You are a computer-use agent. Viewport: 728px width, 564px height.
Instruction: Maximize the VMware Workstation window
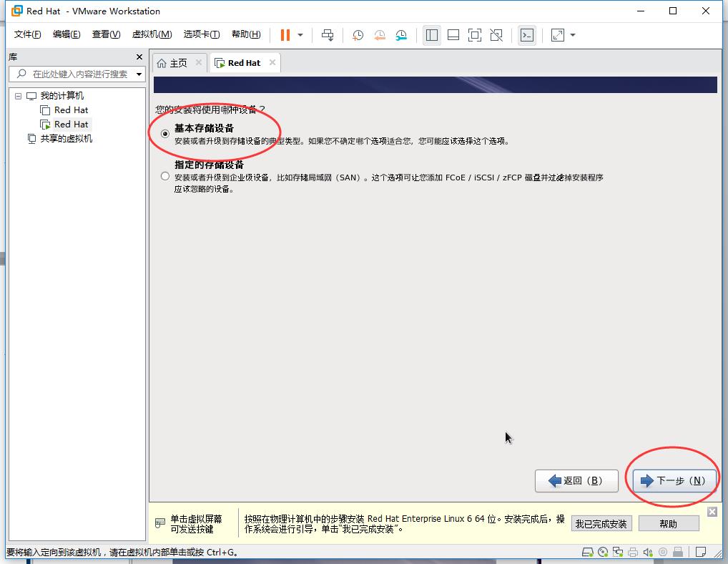click(x=673, y=11)
